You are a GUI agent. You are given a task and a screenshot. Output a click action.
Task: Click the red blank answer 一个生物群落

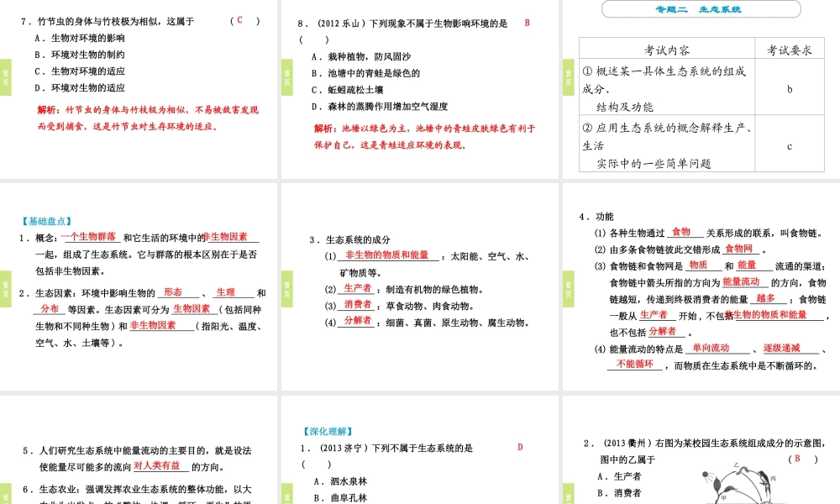coord(88,236)
